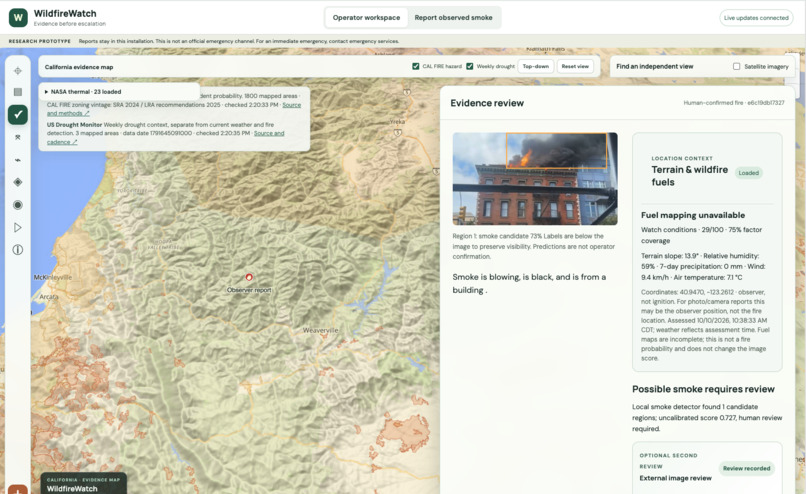The image size is (806, 494).
Task: Click the McKinleyville map label
Action: [53, 277]
